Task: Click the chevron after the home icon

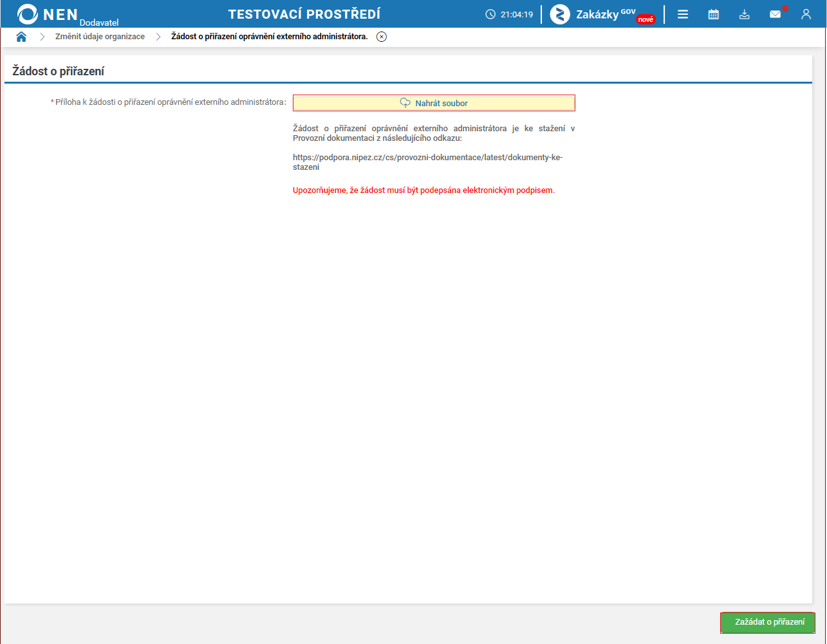Action: click(x=42, y=37)
